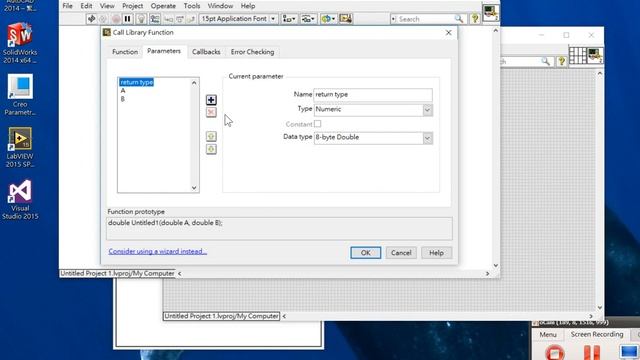Click the Clean Up Diagram icon
The width and height of the screenshot is (640, 360).
coord(345,19)
